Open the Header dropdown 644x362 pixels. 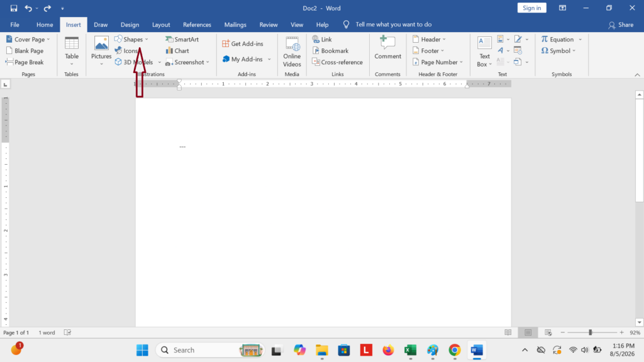pyautogui.click(x=429, y=39)
